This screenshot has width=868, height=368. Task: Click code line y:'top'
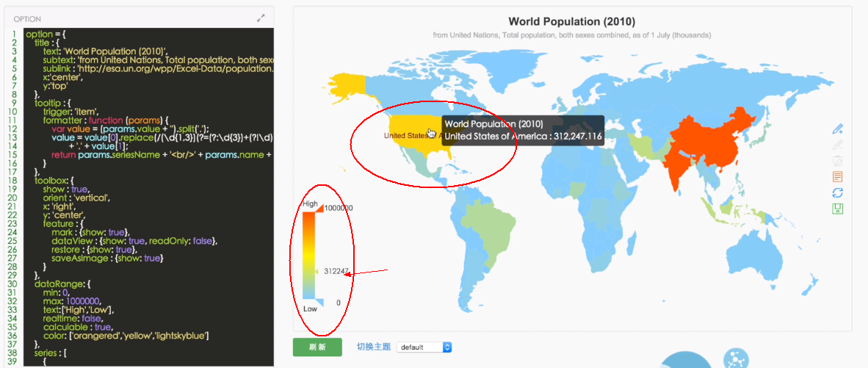point(55,87)
